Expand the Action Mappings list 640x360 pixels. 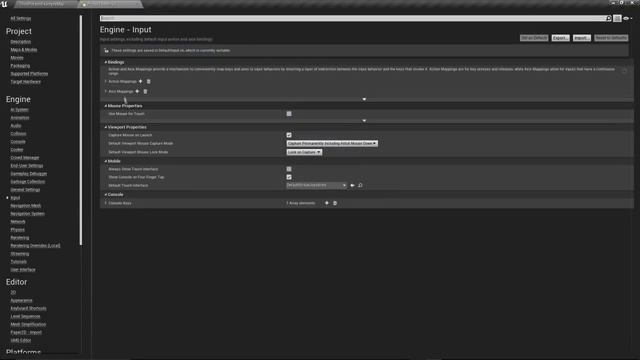pyautogui.click(x=106, y=81)
